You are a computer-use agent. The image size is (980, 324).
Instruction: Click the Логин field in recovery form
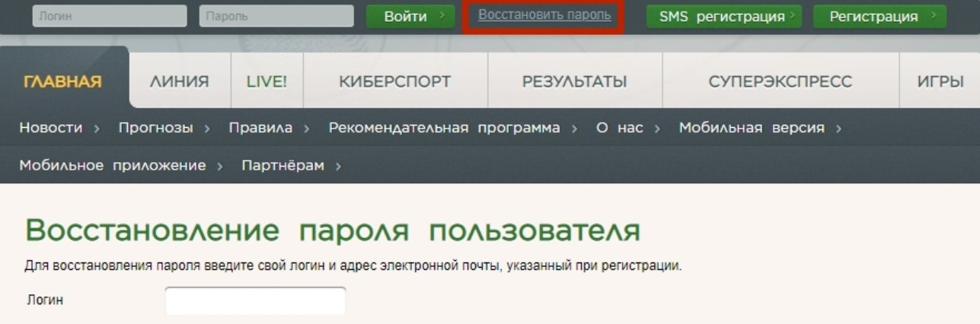pos(255,300)
